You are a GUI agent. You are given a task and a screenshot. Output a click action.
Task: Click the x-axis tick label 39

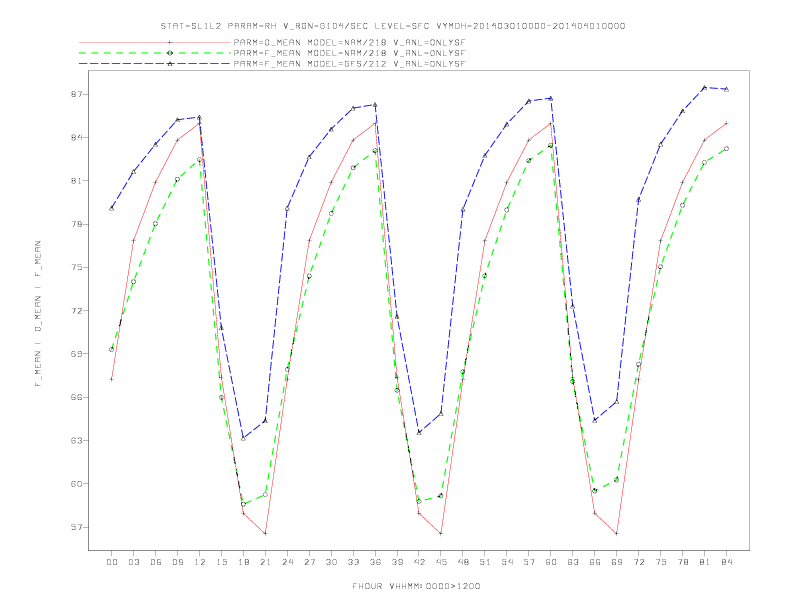pos(397,562)
